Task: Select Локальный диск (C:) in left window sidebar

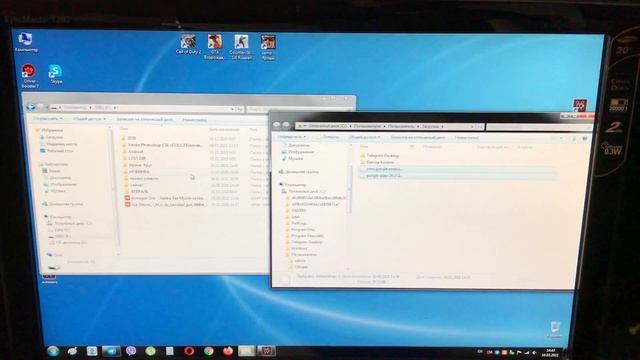Action: pos(70,223)
